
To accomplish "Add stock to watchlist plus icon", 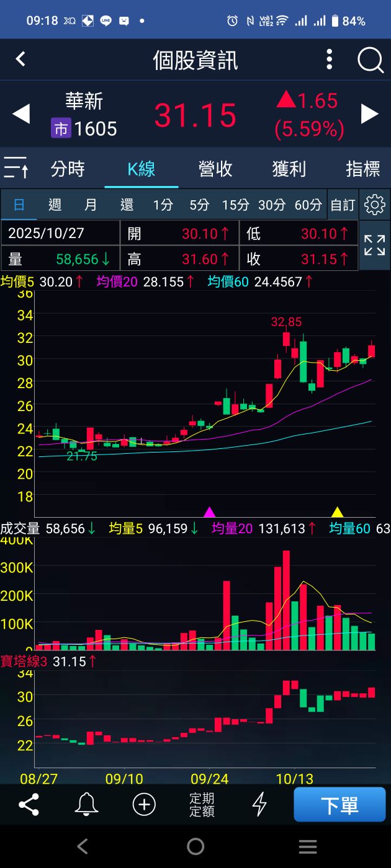I will pos(144,804).
